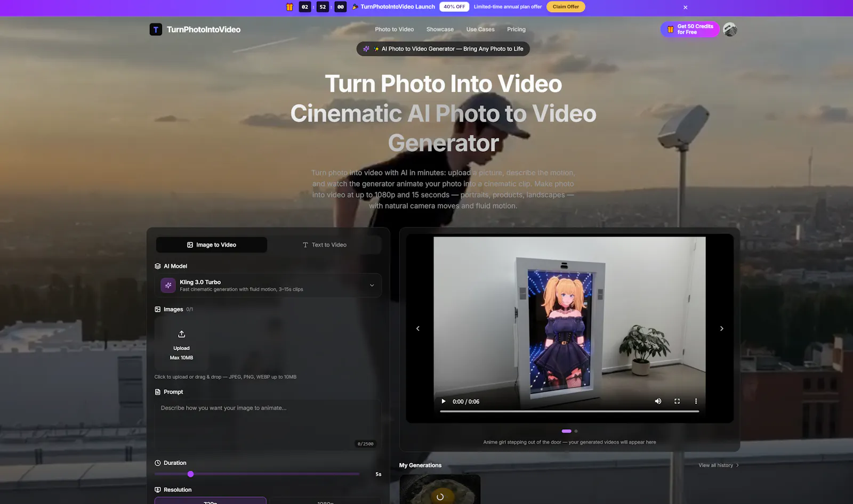The image size is (853, 504).
Task: Select the second carousel dot indicator
Action: coord(576,431)
